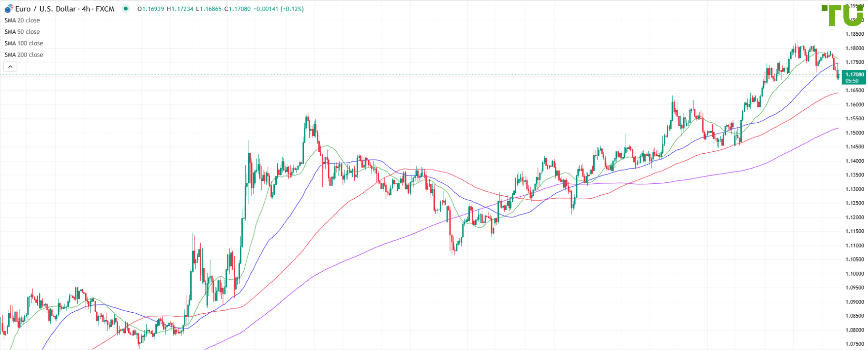Select the SMA 20 close indicator legend
Screen dimensions: 868x350
[22, 20]
